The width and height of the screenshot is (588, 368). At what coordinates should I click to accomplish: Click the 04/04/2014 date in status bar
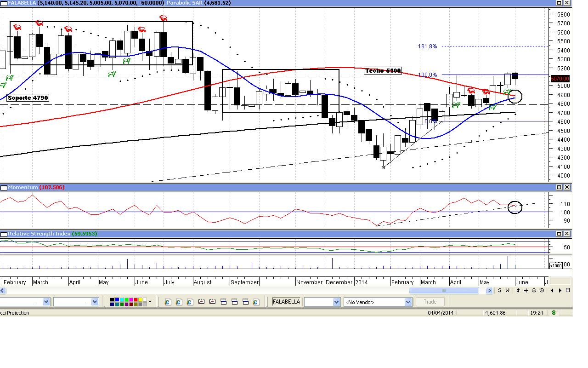coord(441,313)
